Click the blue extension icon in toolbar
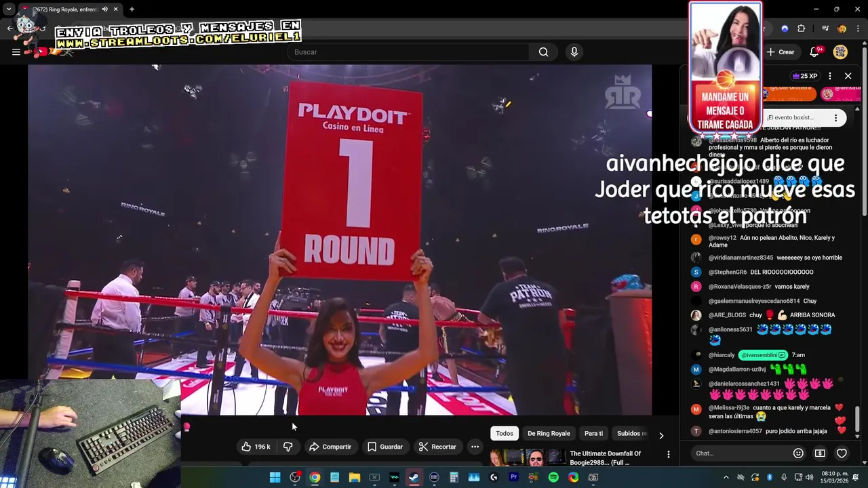868x488 pixels. [785, 28]
